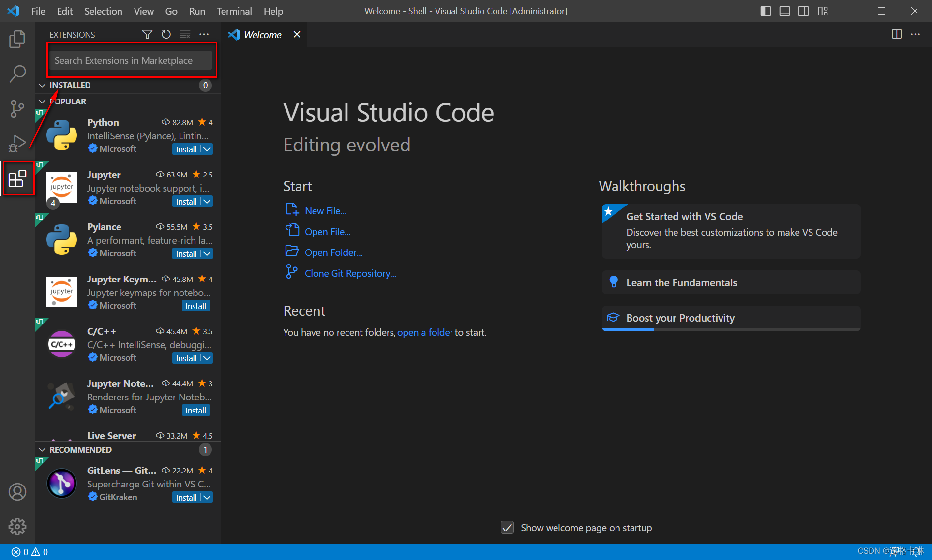The image size is (932, 560).
Task: Install the Python extension
Action: tap(186, 149)
